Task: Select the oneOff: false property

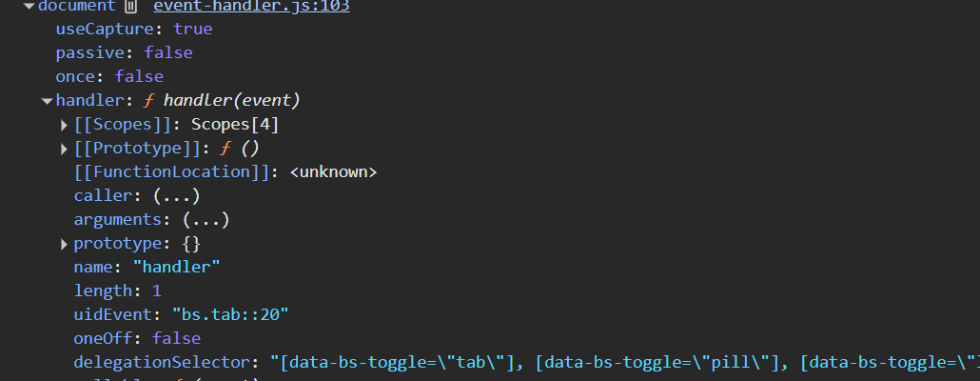Action: tap(138, 338)
